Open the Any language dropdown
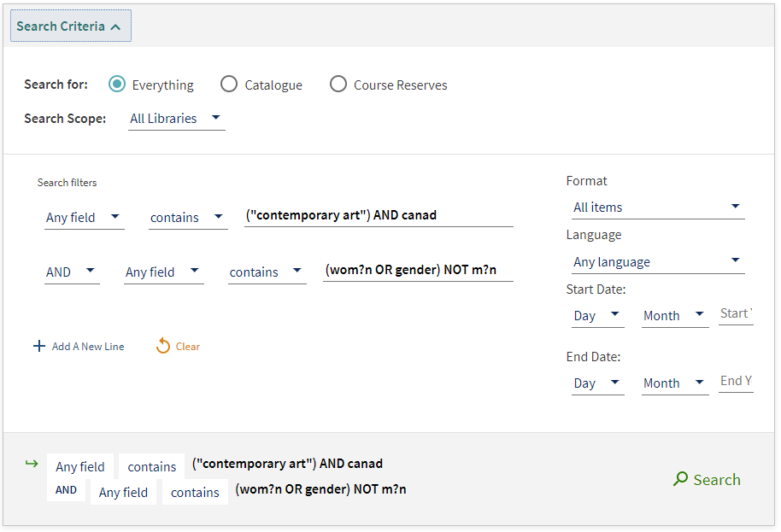The width and height of the screenshot is (781, 532). click(658, 262)
